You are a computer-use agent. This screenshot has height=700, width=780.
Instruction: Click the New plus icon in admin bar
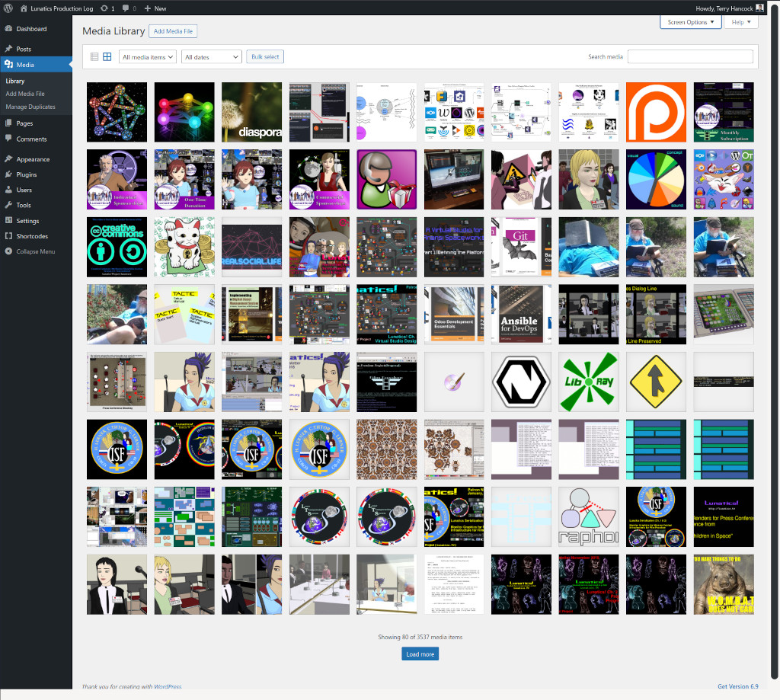click(x=148, y=8)
